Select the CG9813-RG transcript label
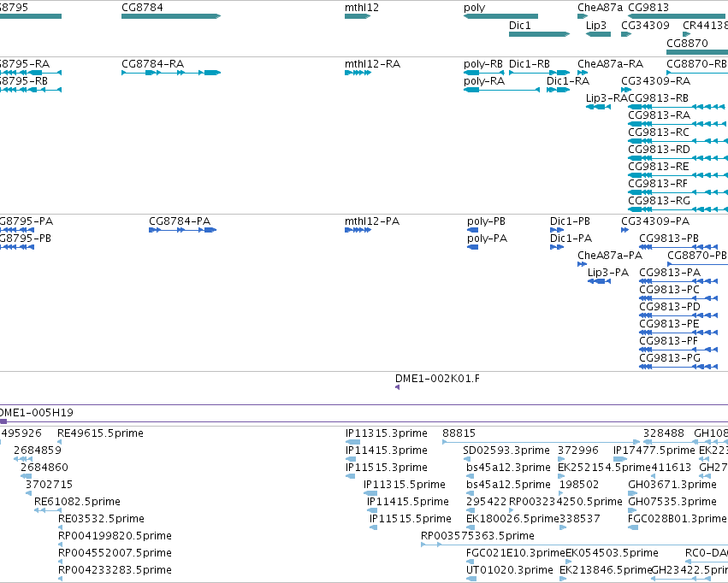The width and height of the screenshot is (728, 583). coord(659,201)
